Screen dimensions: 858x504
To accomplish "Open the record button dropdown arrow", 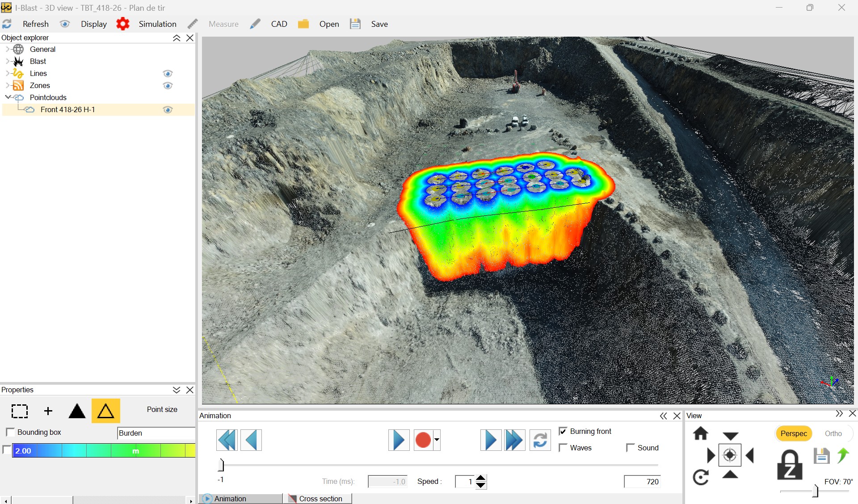I will [437, 440].
